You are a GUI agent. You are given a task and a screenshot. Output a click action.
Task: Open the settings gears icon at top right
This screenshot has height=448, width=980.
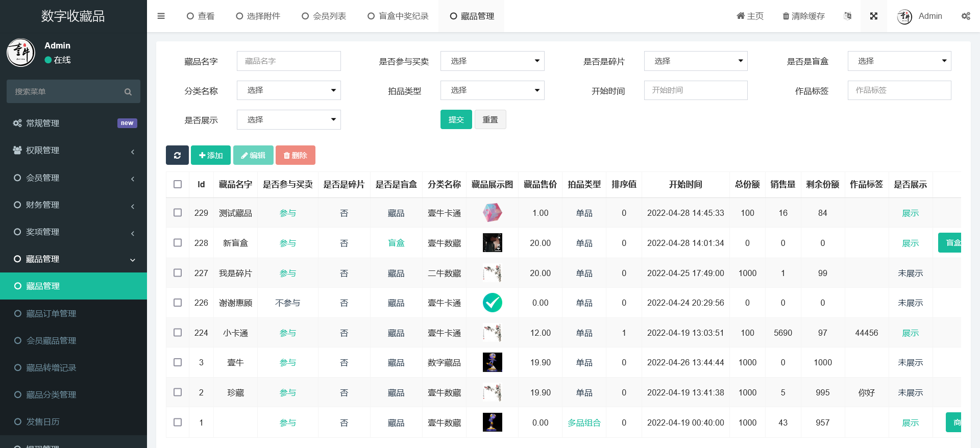(x=966, y=16)
